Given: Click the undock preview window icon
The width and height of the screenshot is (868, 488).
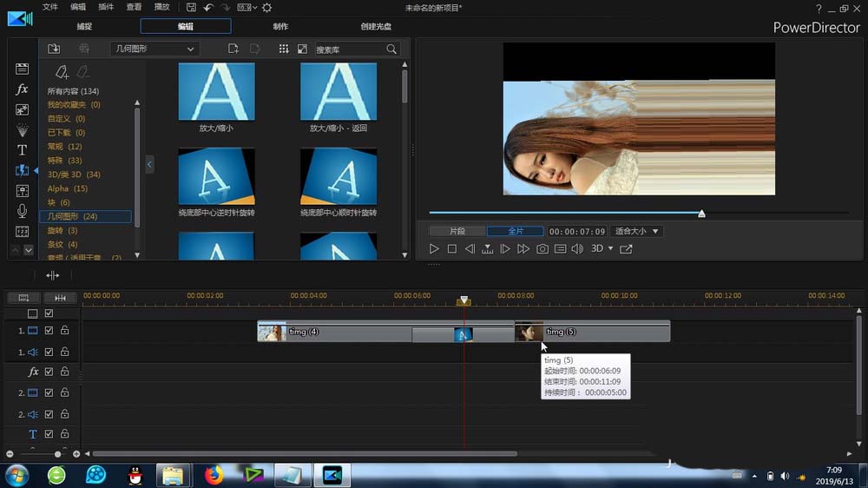Looking at the screenshot, I should [626, 249].
